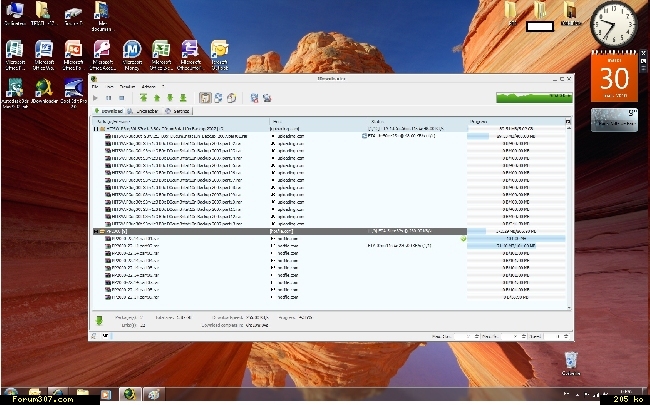This screenshot has height=405, width=650.
Task: Start downloads with the play toolbar button
Action: pyautogui.click(x=96, y=98)
